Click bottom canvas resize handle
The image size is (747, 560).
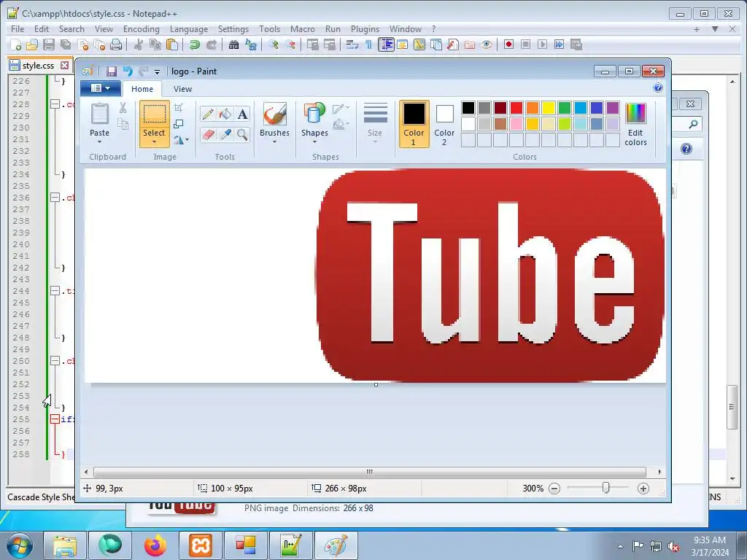[376, 385]
